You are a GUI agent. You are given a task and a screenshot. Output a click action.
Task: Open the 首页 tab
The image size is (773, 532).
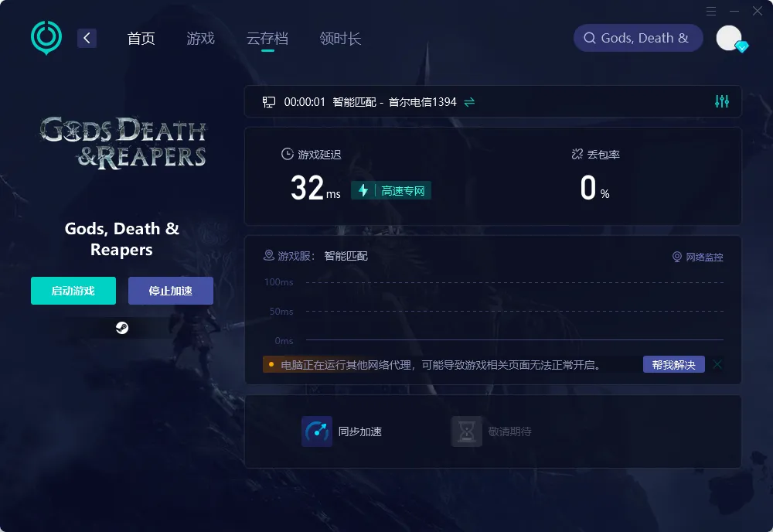pos(141,39)
